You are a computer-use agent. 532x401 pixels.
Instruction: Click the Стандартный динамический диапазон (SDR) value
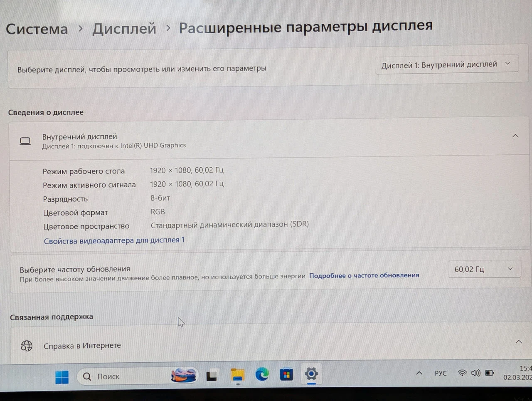[x=230, y=225]
